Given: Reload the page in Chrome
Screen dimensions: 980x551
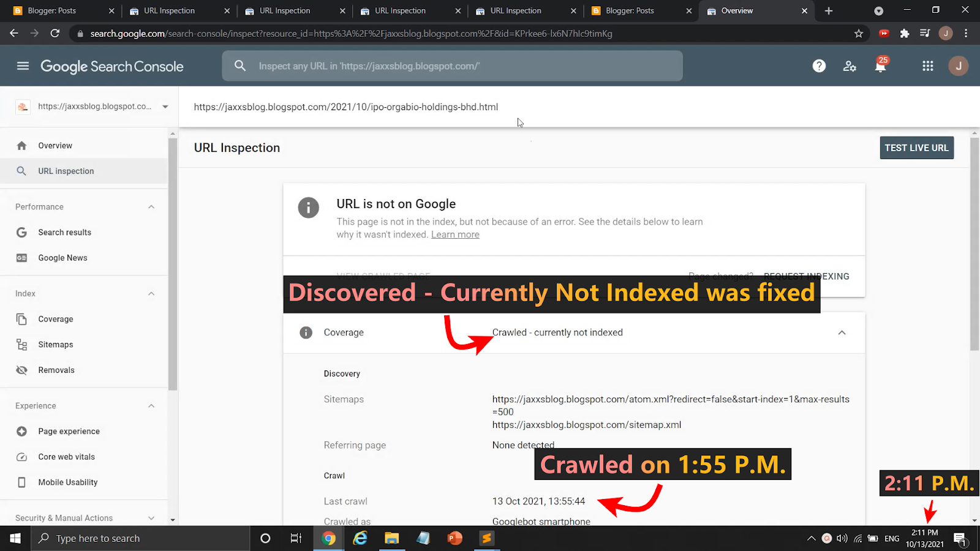Looking at the screenshot, I should pyautogui.click(x=55, y=33).
